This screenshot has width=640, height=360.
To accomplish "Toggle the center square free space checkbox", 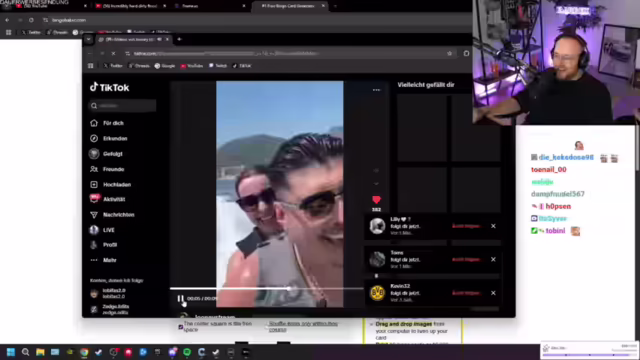I will coord(181,327).
